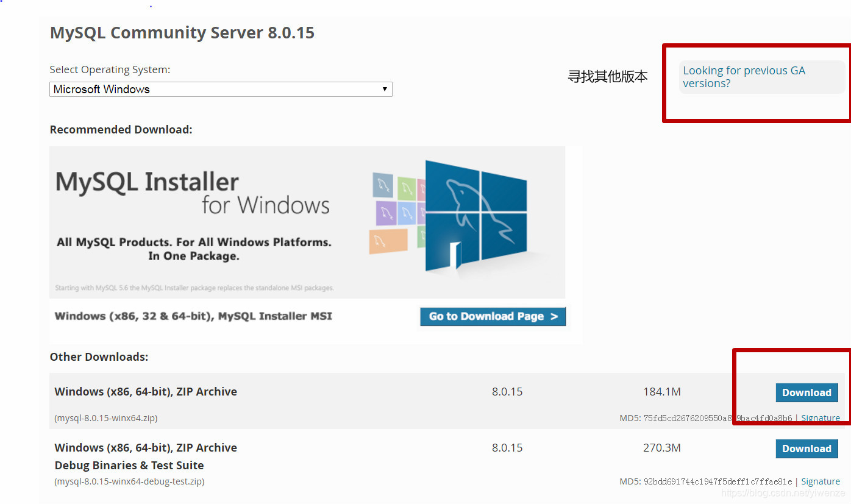The height and width of the screenshot is (504, 851).
Task: Open Signature link for mysql-8.0.15-winx64.zip
Action: (821, 418)
